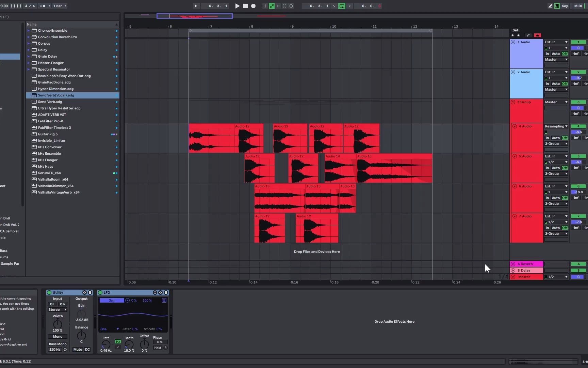Toggle the Utility device on/off activator
Screen dimensions: 588x368
pyautogui.click(x=49, y=292)
